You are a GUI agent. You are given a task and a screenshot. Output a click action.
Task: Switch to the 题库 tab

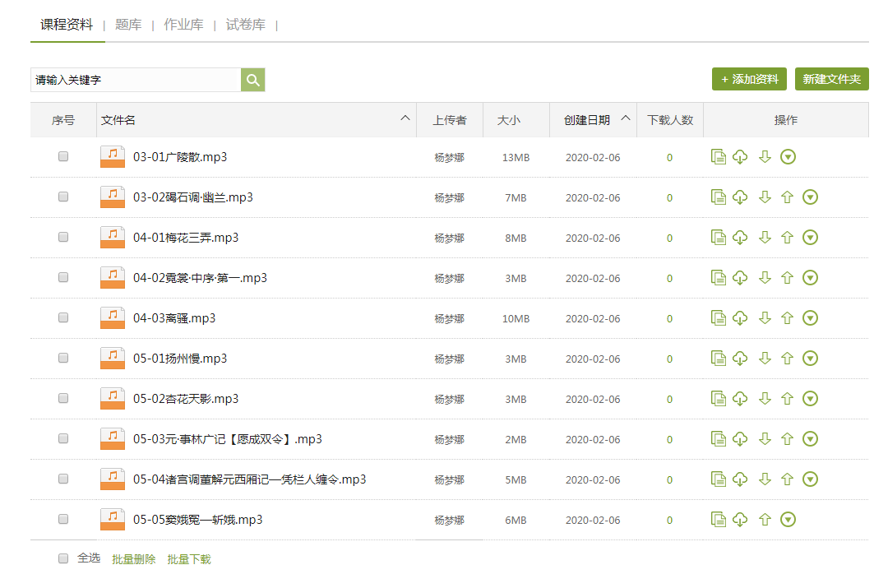(x=128, y=25)
